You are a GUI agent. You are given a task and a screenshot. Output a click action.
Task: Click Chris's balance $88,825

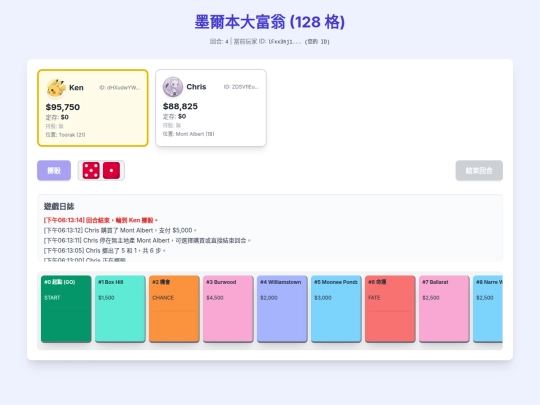tap(180, 106)
